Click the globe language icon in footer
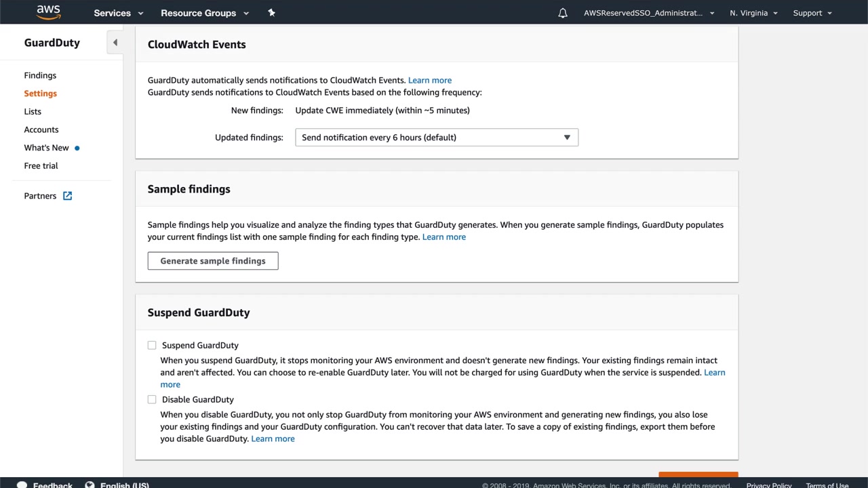The width and height of the screenshot is (868, 488). click(x=90, y=485)
